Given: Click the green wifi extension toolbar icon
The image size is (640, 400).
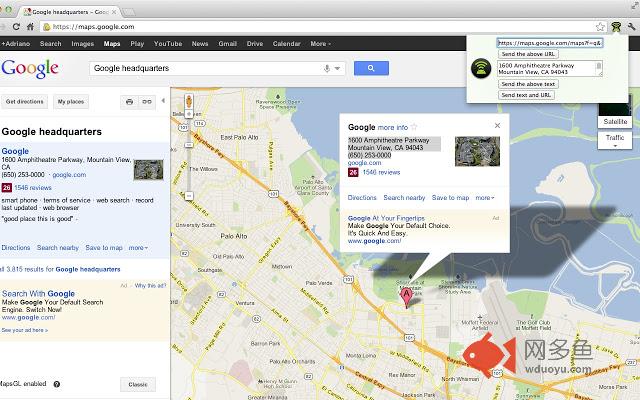Looking at the screenshot, I should coord(614,26).
